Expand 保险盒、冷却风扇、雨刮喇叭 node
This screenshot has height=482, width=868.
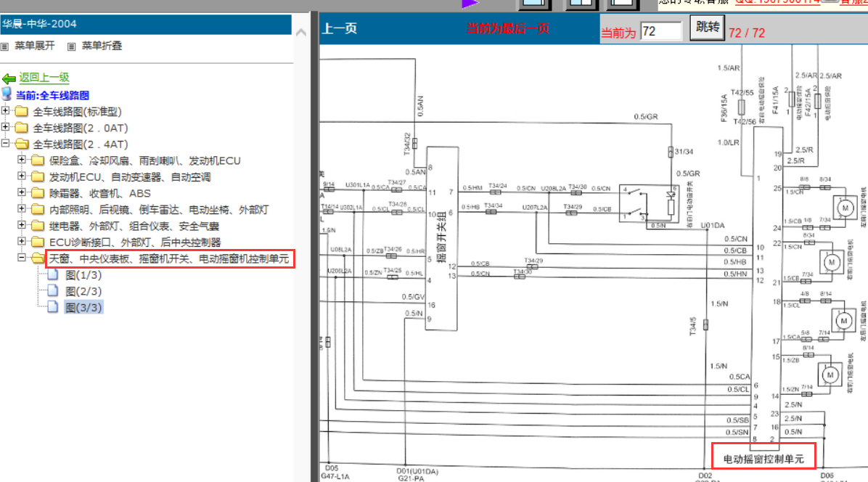click(22, 160)
